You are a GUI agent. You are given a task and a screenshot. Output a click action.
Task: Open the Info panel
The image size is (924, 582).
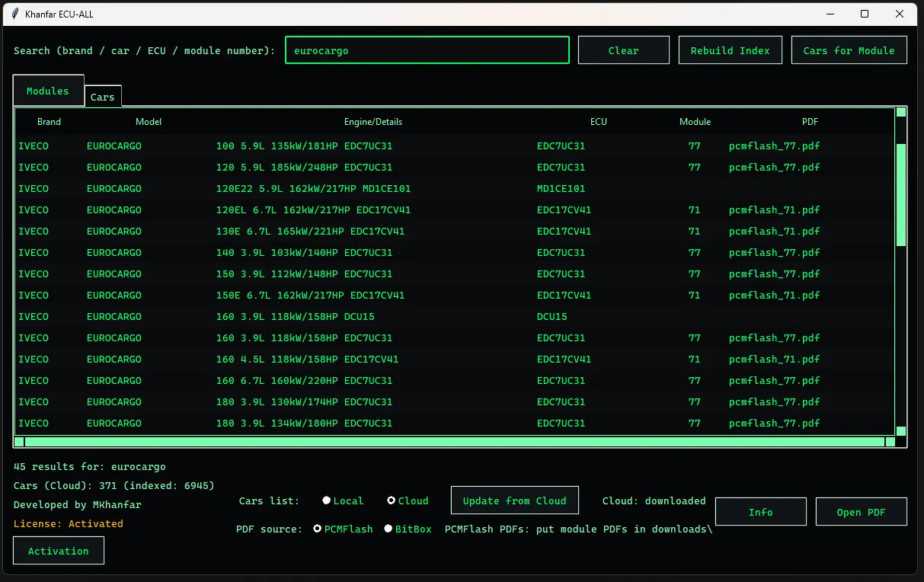pyautogui.click(x=759, y=511)
